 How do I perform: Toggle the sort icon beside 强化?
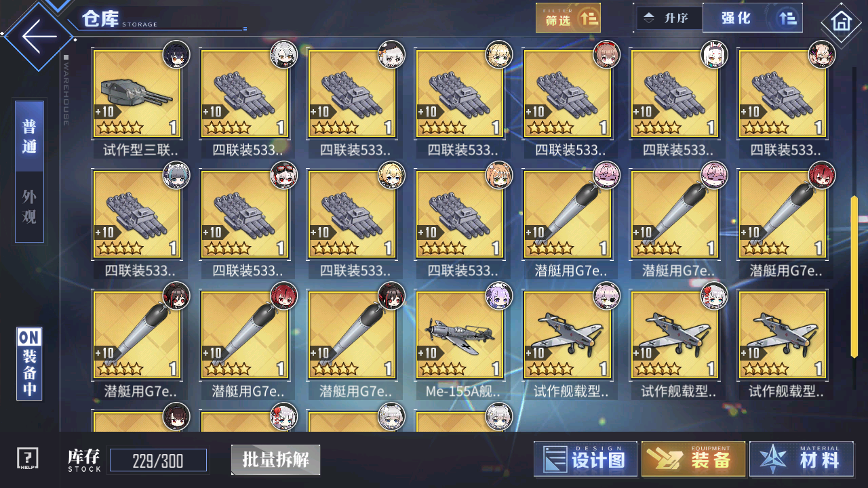point(787,18)
